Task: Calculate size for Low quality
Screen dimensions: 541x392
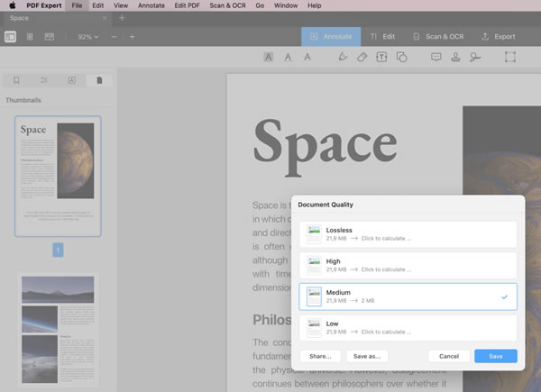Action: [x=386, y=332]
